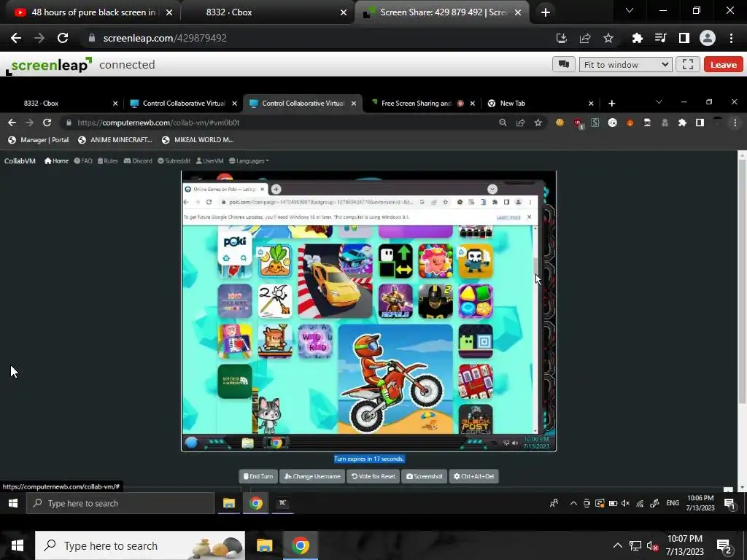Image resolution: width=747 pixels, height=560 pixels.
Task: Open the CollabVM Discord link
Action: (138, 161)
